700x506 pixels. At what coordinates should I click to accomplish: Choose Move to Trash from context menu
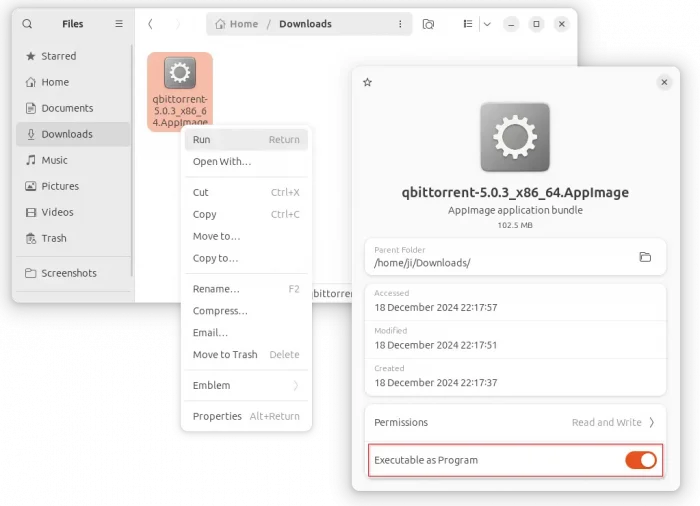tap(246, 355)
